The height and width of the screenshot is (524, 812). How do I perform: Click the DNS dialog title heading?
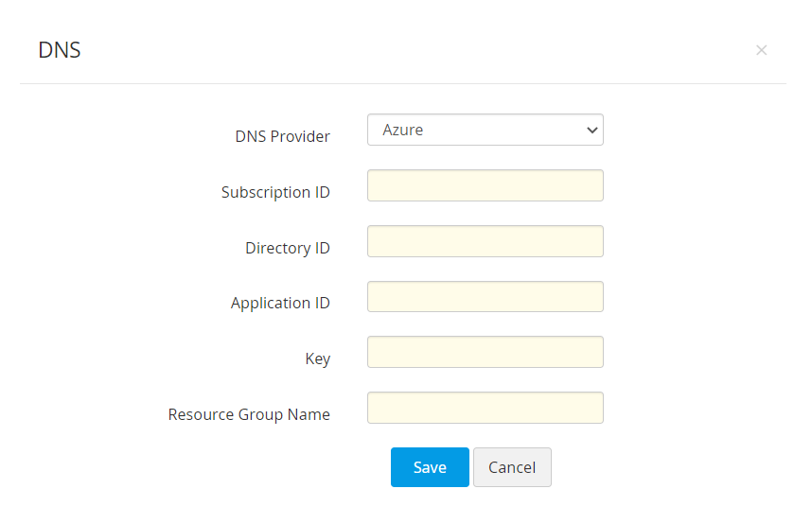coord(60,51)
